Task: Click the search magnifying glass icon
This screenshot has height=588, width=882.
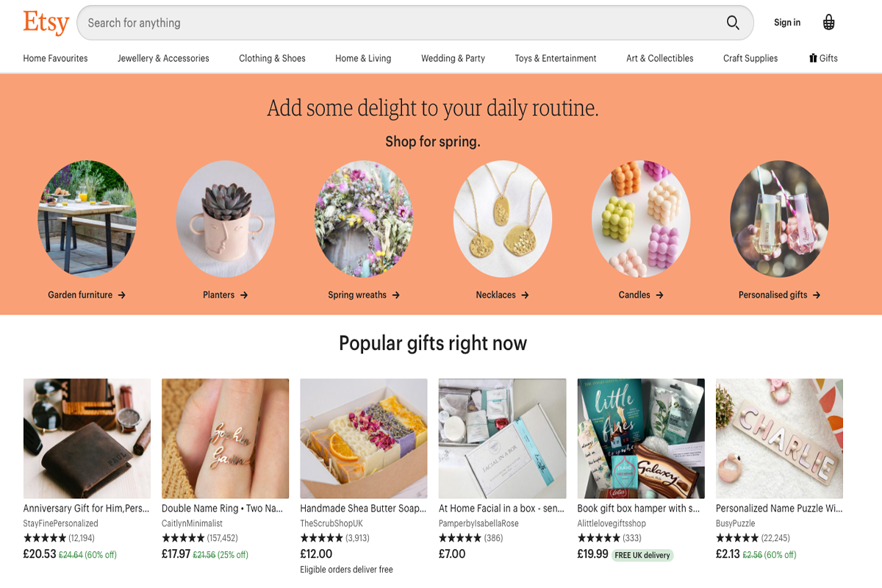Action: 733,23
